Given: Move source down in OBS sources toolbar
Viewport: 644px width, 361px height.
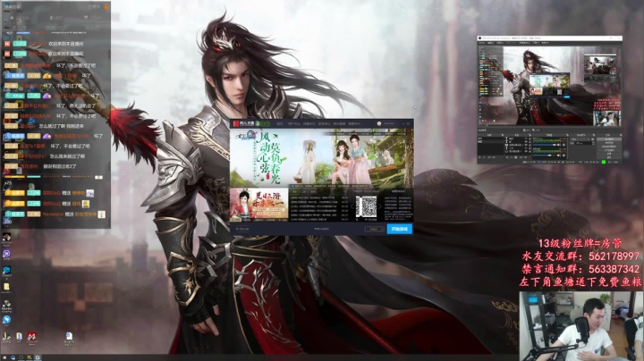Looking at the screenshot, I should coord(525,157).
